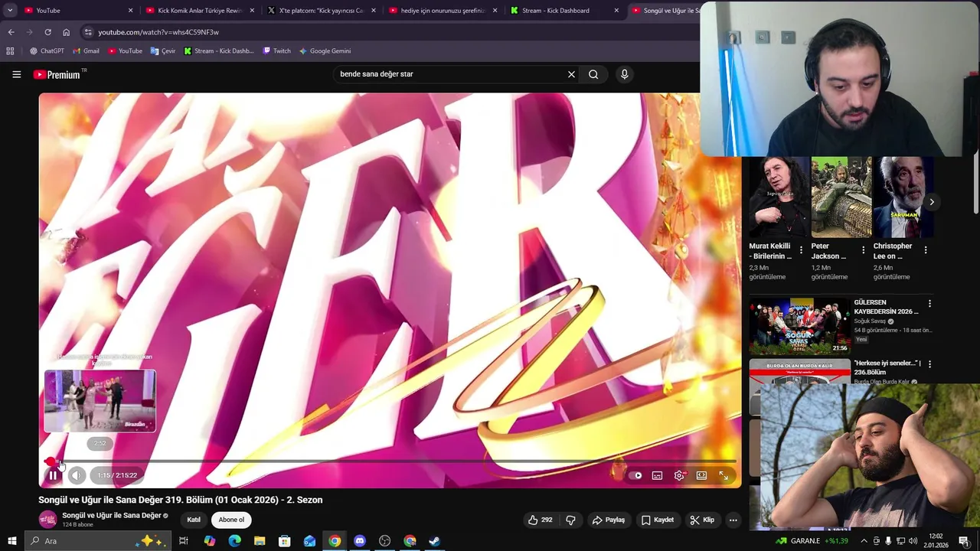Image resolution: width=980 pixels, height=551 pixels.
Task: Show hidden system tray icons
Action: pos(864,541)
